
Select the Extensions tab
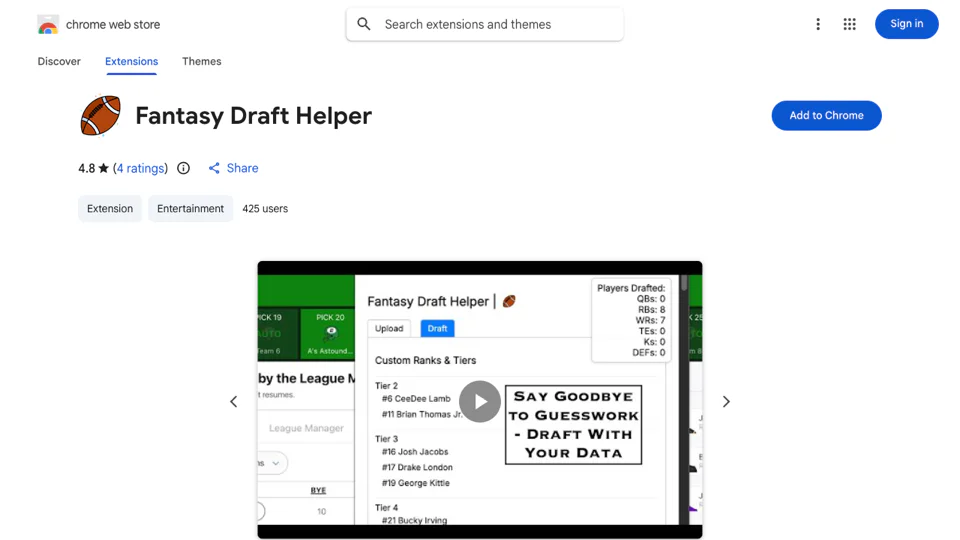[x=131, y=61]
